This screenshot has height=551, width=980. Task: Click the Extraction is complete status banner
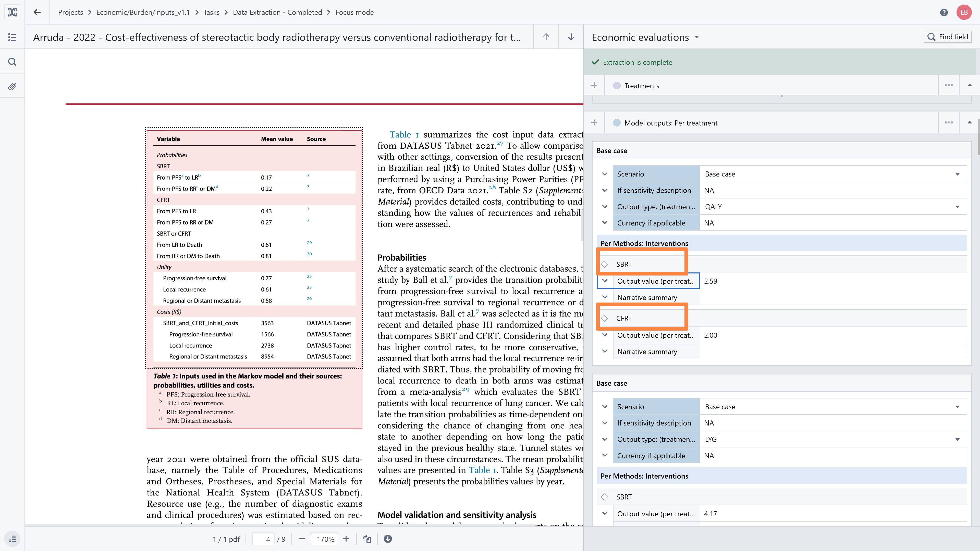780,62
